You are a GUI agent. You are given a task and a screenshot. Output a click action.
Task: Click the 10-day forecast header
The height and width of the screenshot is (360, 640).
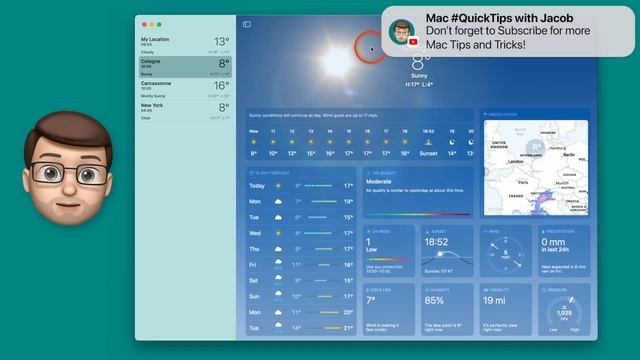point(270,173)
